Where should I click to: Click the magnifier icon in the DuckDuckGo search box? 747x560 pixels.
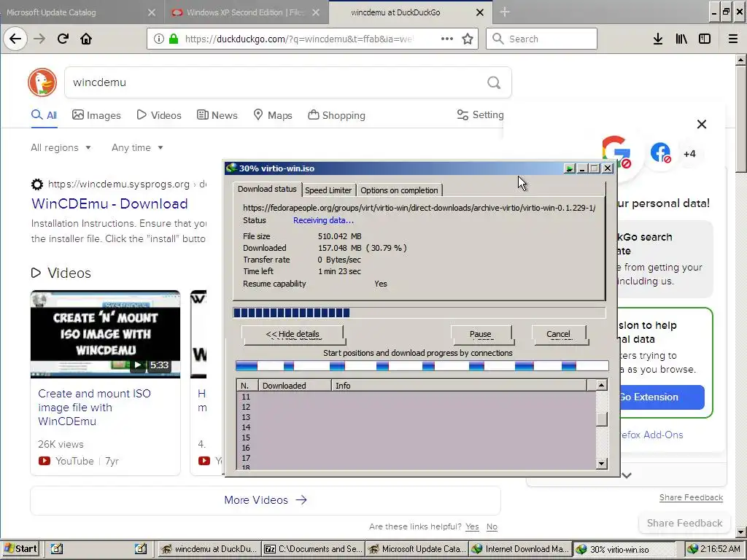494,83
